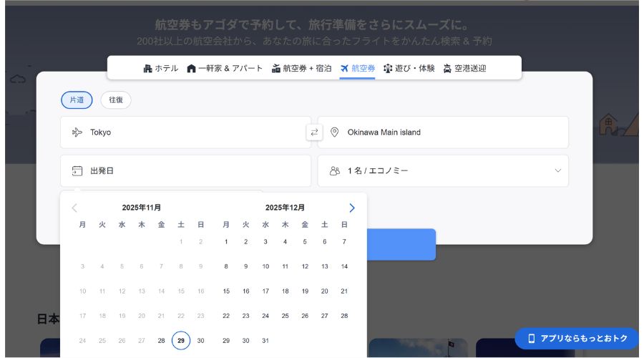Pick November 28 in calendar

click(x=162, y=341)
